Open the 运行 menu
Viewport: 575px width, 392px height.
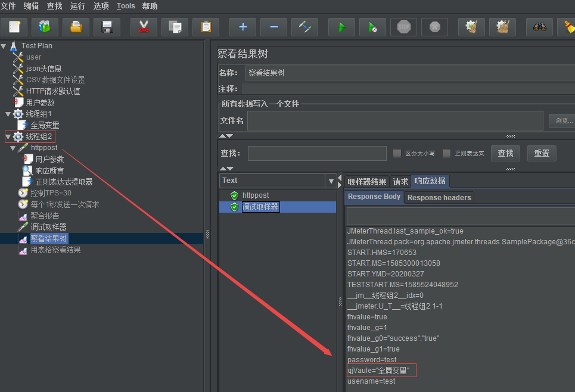tap(77, 6)
